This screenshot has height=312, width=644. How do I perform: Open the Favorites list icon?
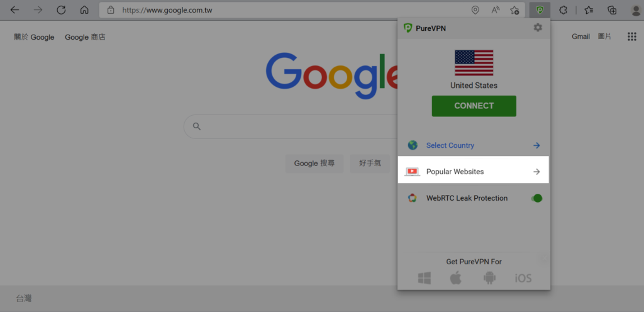point(589,10)
